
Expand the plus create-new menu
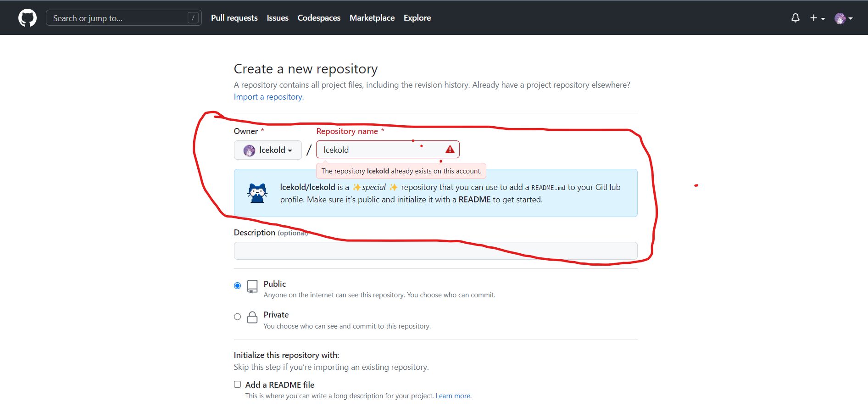(x=817, y=18)
